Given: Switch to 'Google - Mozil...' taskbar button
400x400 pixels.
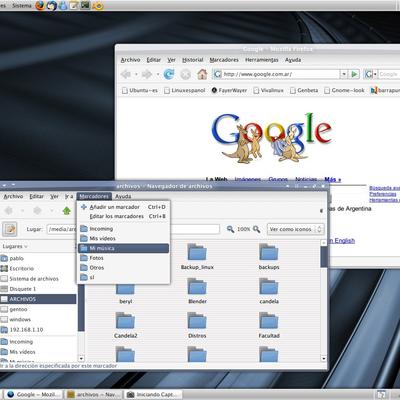Looking at the screenshot, I should (34, 394).
